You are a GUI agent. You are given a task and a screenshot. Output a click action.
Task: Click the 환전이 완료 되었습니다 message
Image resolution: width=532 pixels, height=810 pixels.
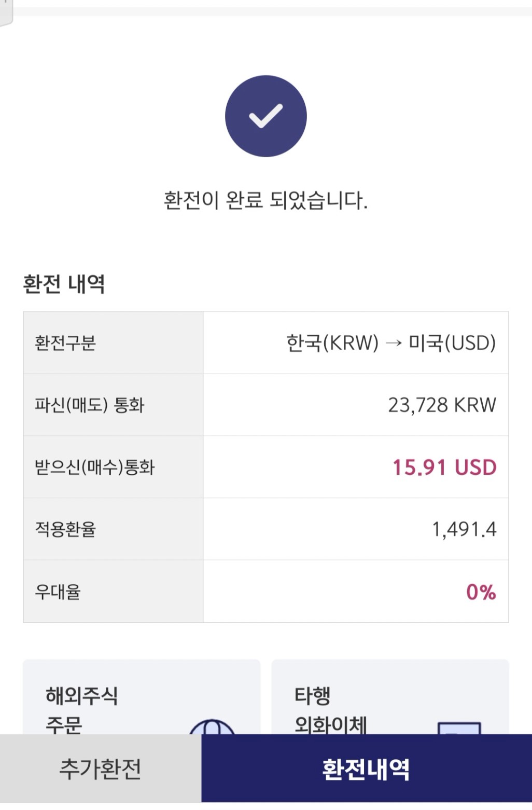coord(265,200)
